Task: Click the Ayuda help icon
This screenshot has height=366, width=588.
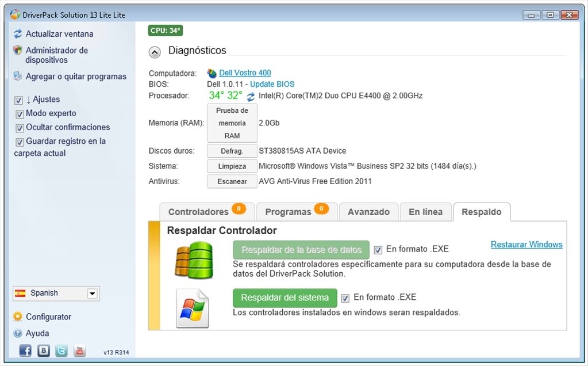Action: click(18, 333)
